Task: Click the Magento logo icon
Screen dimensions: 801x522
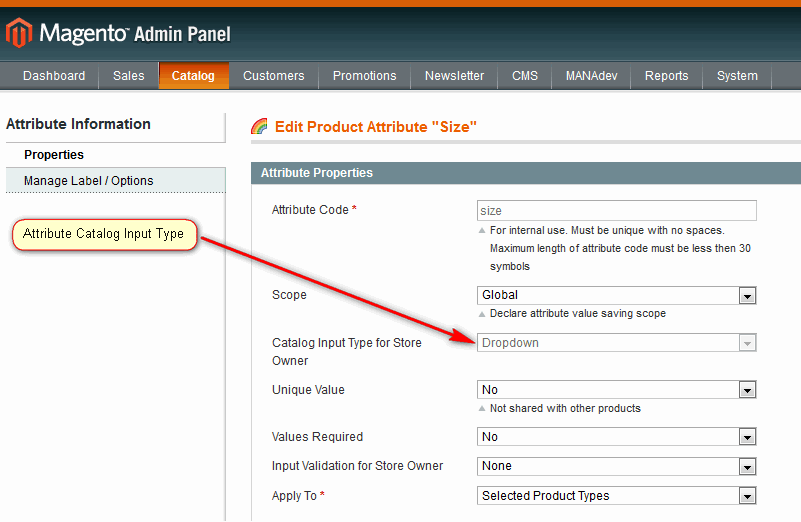Action: coord(19,33)
